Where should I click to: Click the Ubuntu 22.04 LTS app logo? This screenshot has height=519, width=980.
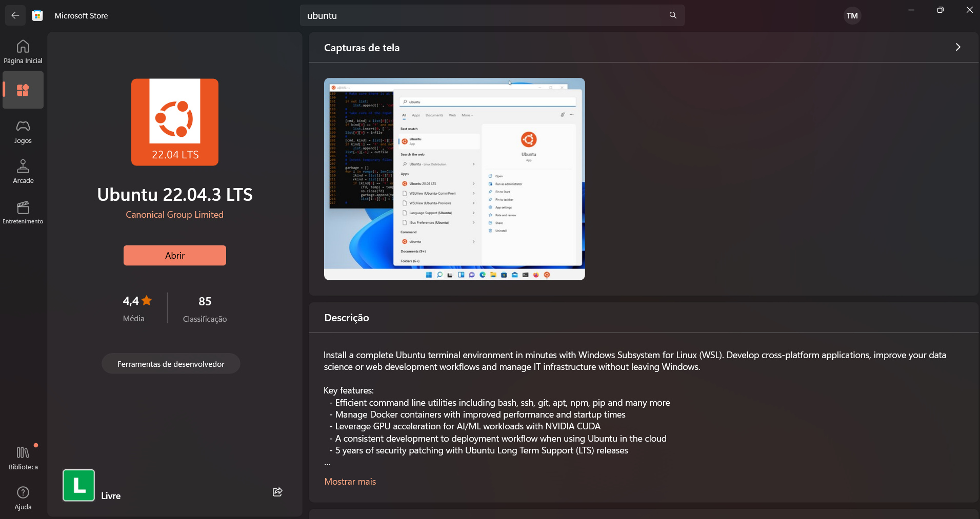pyautogui.click(x=175, y=122)
